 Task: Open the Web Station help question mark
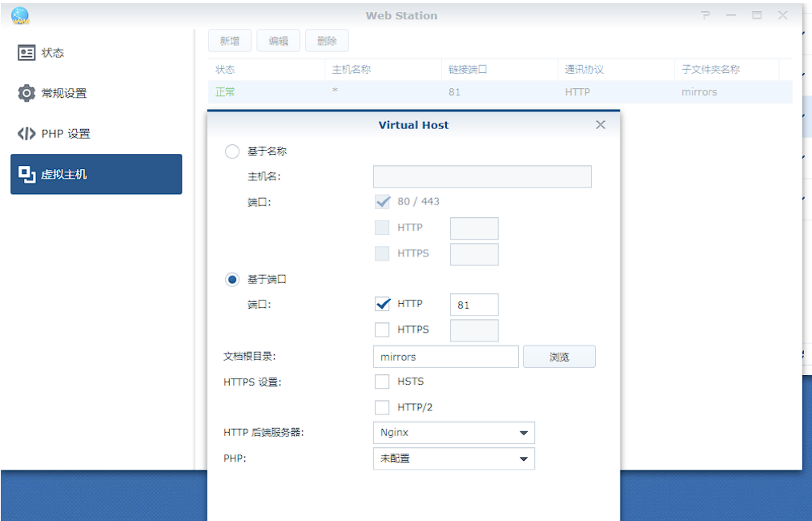pyautogui.click(x=705, y=15)
